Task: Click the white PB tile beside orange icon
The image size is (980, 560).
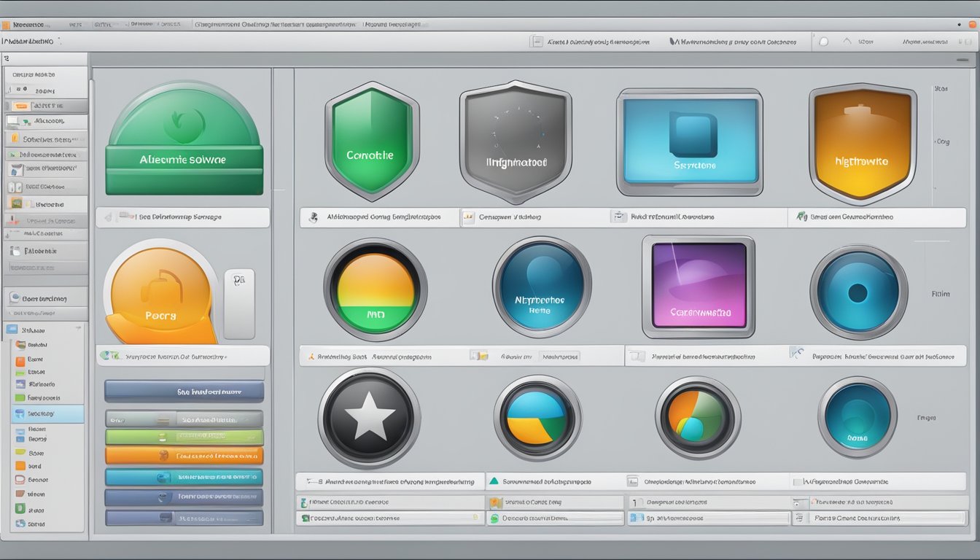Action: click(239, 303)
